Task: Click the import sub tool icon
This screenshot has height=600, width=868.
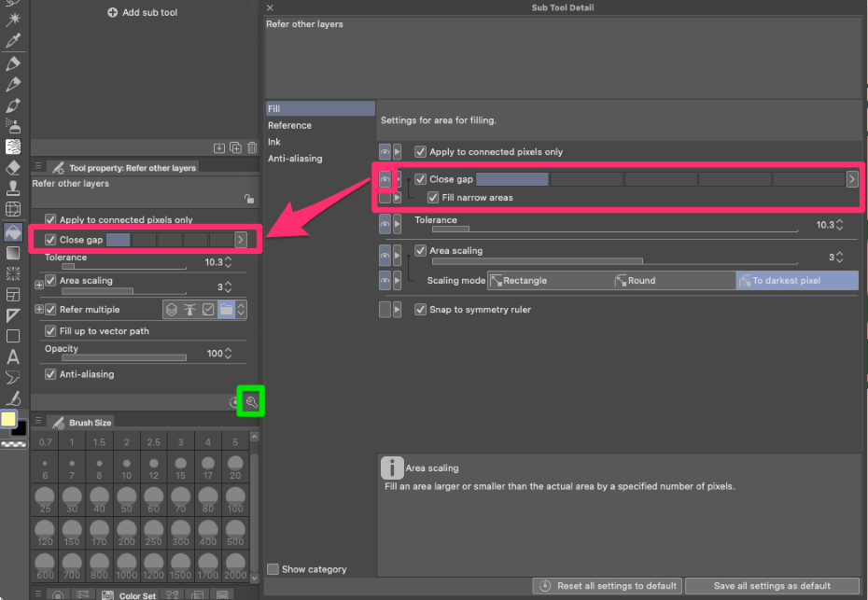Action: point(219,147)
